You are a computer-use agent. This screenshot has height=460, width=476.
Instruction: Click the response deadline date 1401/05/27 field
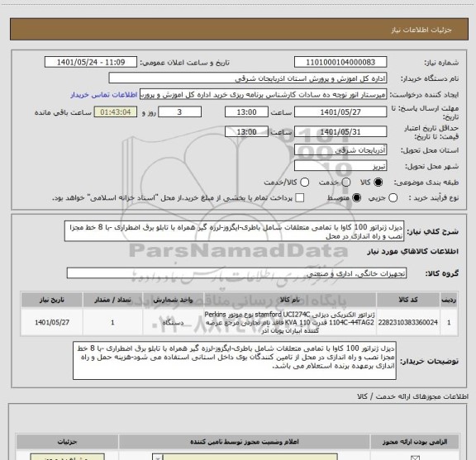coord(340,112)
